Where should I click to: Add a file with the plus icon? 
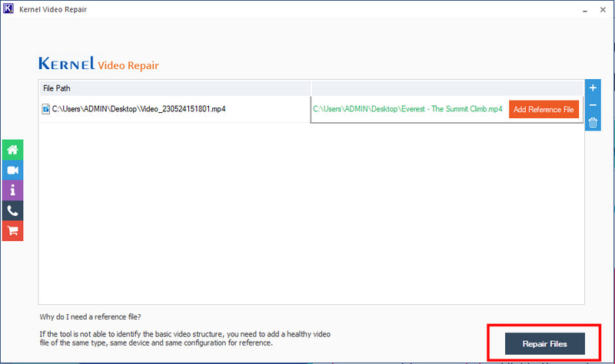click(593, 88)
